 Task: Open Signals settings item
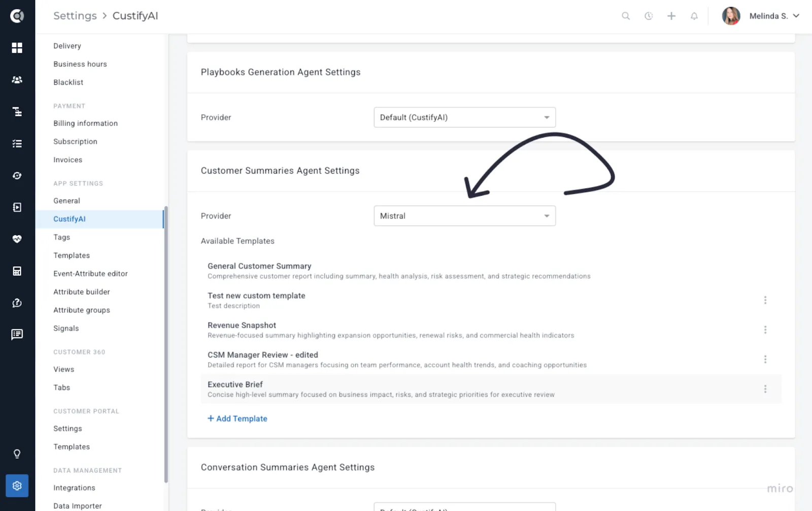(66, 329)
